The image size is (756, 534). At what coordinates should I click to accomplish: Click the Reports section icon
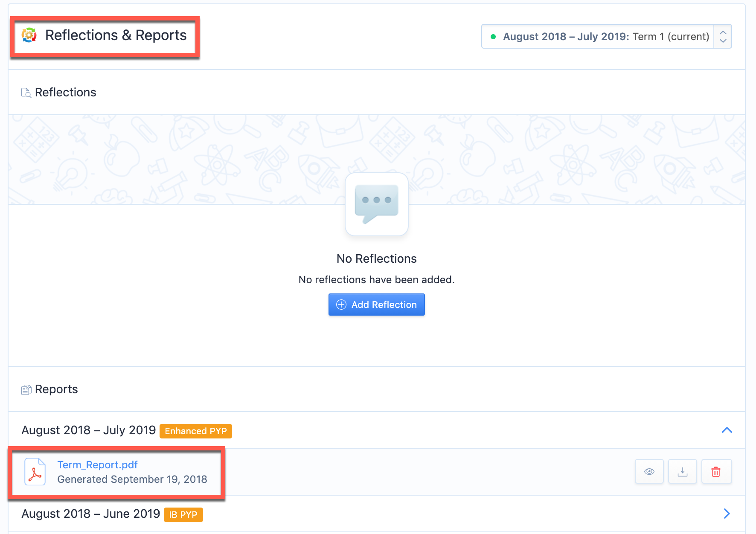26,389
